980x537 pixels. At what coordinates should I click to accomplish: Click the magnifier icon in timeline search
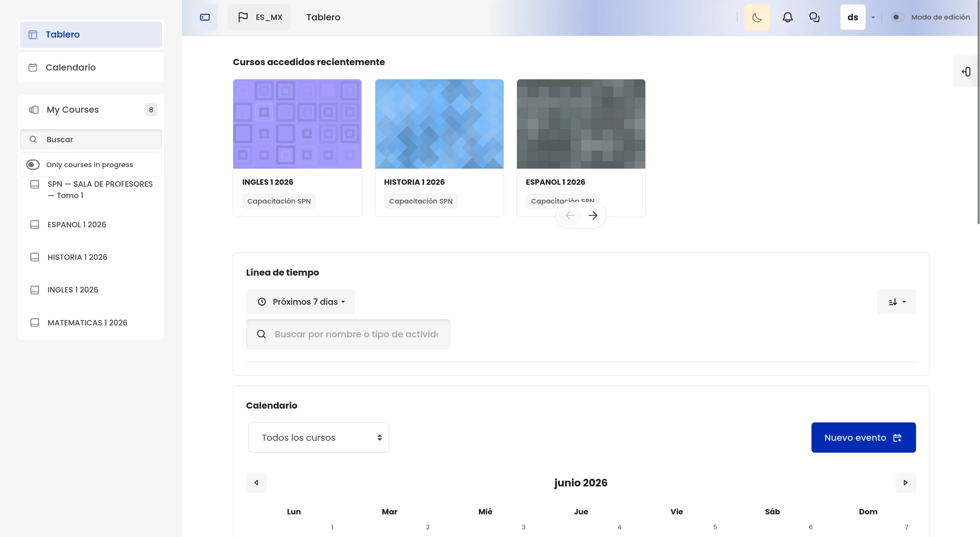(x=262, y=334)
